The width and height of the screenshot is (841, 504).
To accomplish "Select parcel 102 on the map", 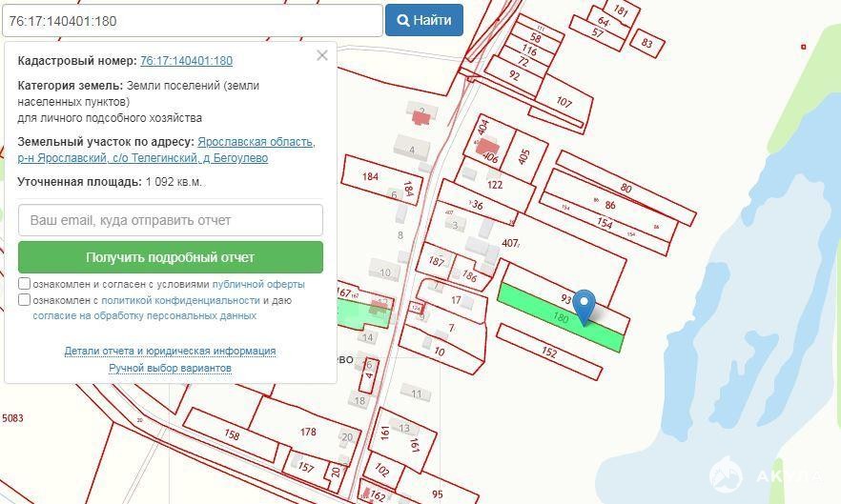I will pos(381,471).
